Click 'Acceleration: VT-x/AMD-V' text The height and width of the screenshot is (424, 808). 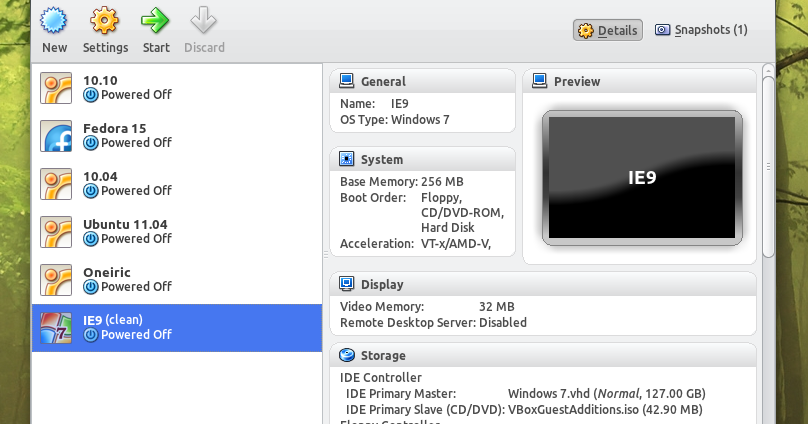[x=415, y=244]
